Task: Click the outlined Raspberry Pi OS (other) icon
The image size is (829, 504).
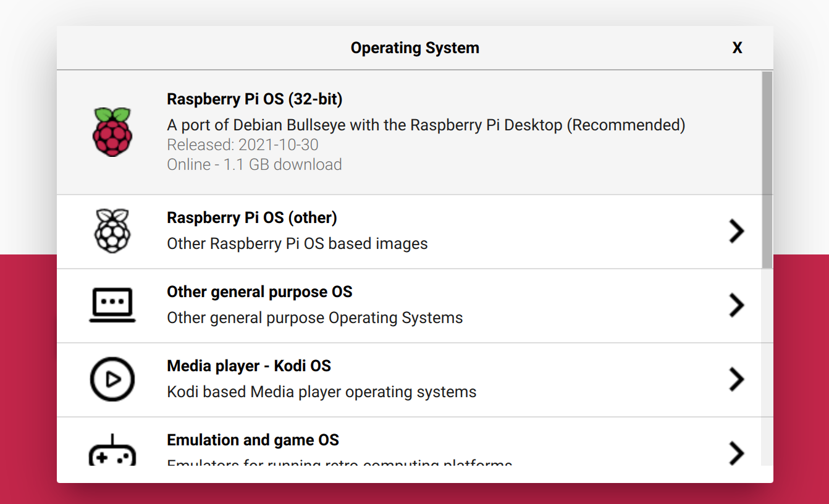Action: point(112,231)
